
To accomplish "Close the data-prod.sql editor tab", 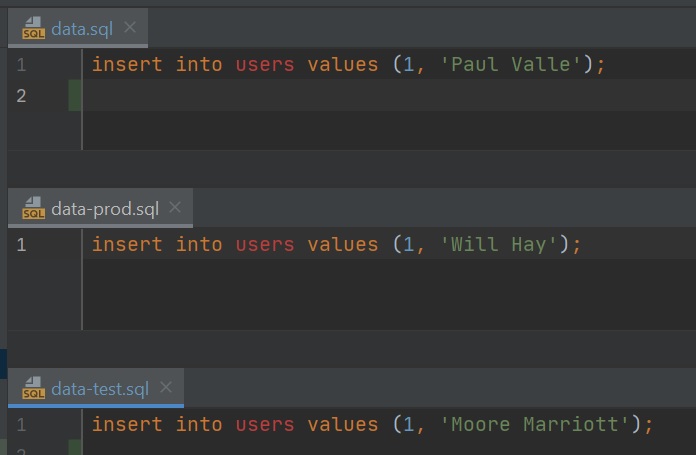I will click(x=175, y=208).
